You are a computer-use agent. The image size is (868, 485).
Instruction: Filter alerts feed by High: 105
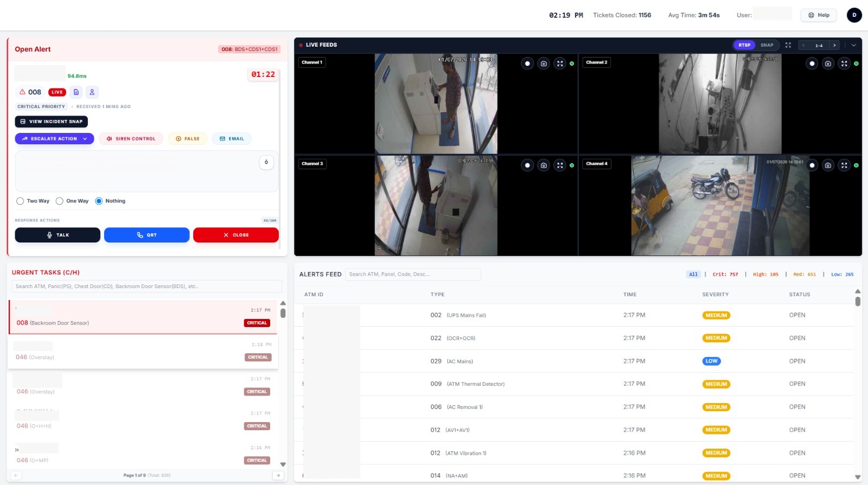tap(765, 275)
